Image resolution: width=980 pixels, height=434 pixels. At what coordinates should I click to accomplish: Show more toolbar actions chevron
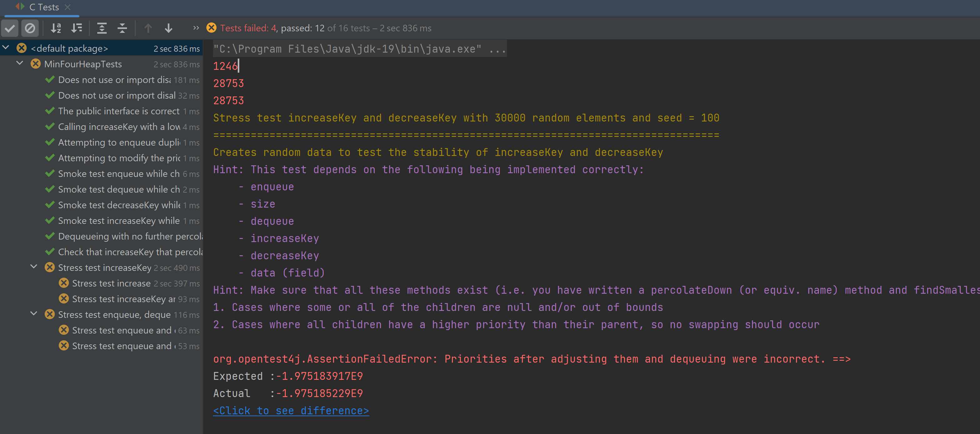point(196,28)
